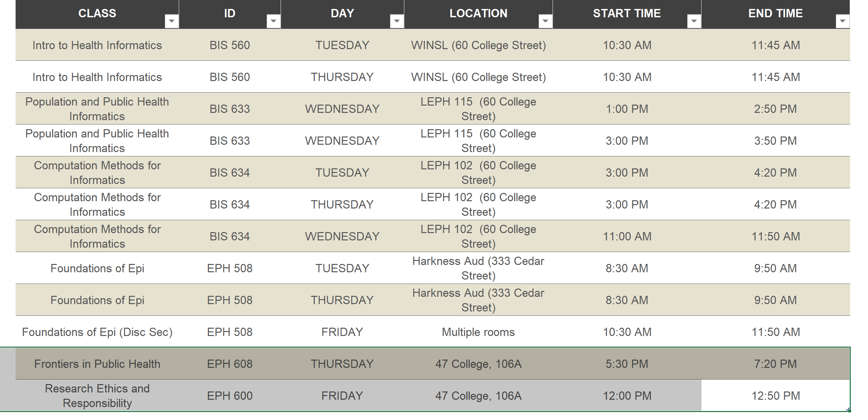868x420 pixels.
Task: Select the Foundations of Epi (Disc Sec) cell
Action: click(x=97, y=332)
